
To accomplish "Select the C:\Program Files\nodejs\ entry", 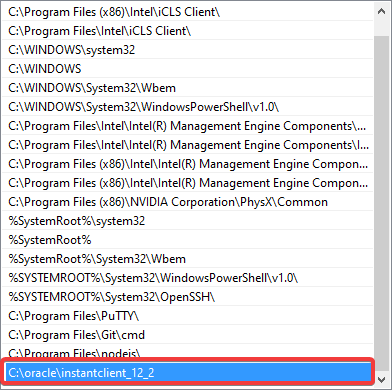I will (187, 351).
